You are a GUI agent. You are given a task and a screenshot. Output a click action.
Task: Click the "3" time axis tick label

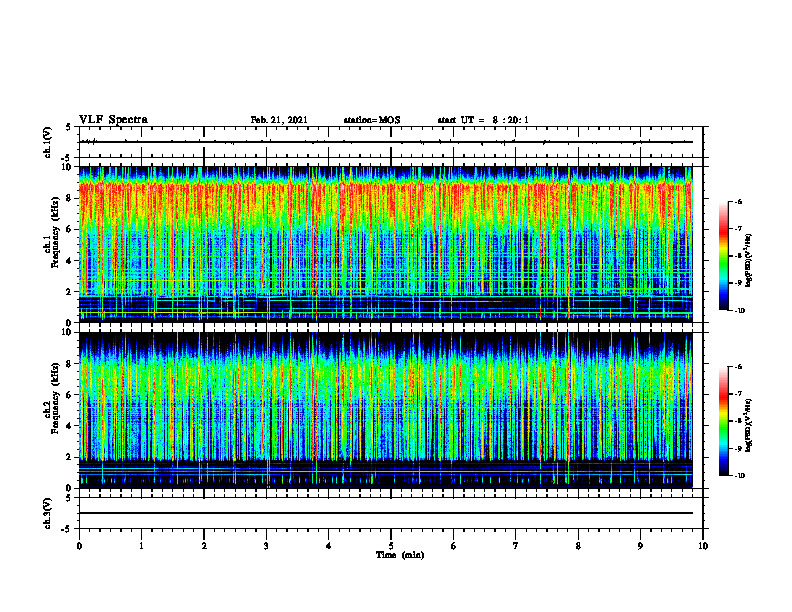click(266, 546)
